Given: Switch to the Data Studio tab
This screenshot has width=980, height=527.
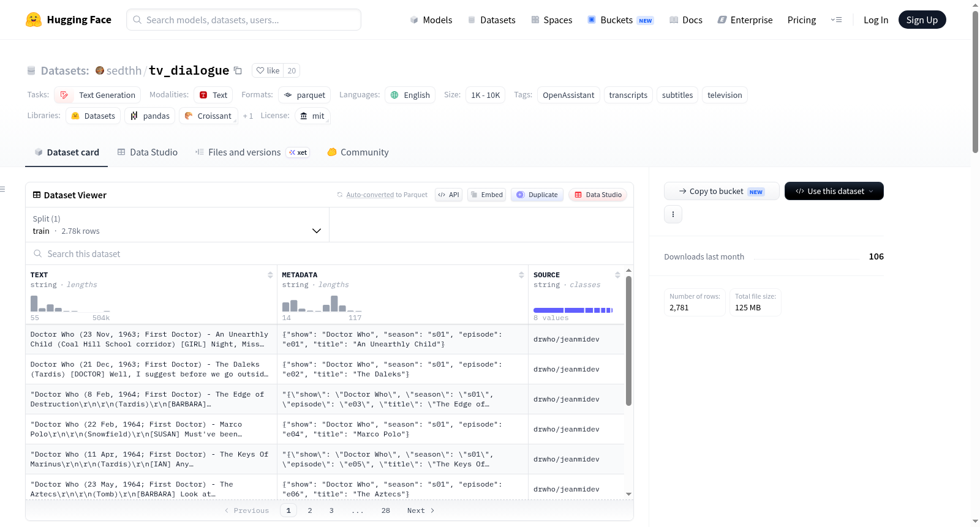Looking at the screenshot, I should click(148, 152).
